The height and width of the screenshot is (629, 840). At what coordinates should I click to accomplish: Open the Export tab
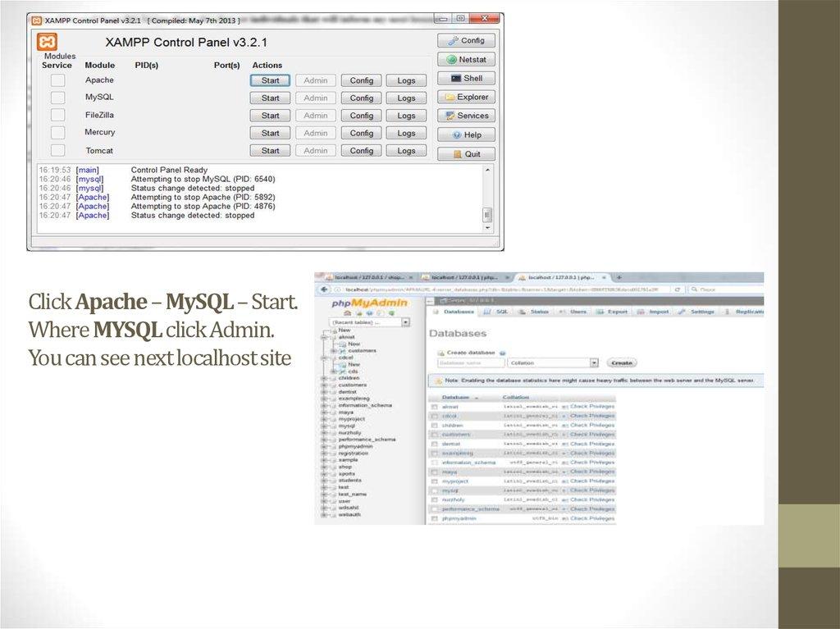[617, 312]
